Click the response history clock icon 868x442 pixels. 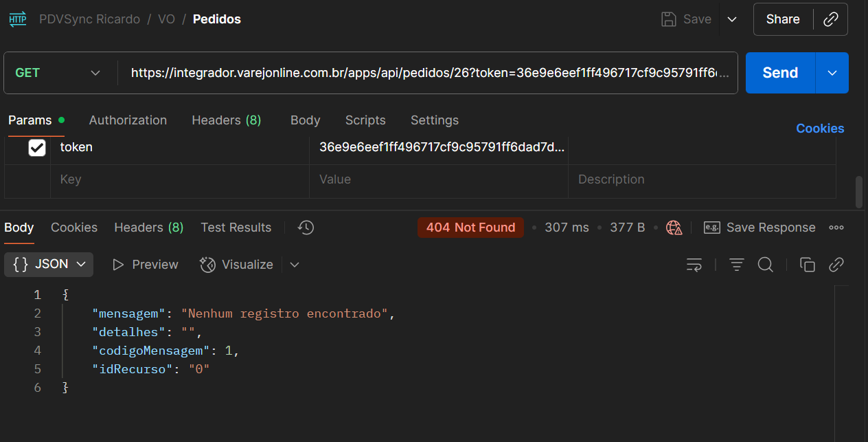coord(306,228)
